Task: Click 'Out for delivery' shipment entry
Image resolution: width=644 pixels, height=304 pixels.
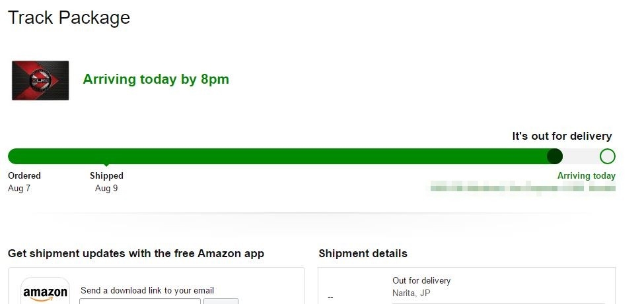Action: tap(421, 281)
